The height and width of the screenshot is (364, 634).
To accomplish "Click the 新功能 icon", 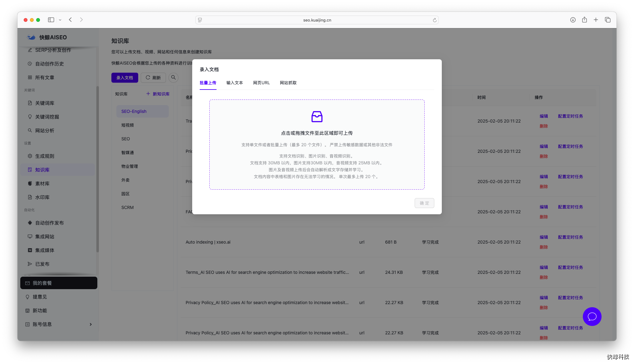I will click(27, 311).
